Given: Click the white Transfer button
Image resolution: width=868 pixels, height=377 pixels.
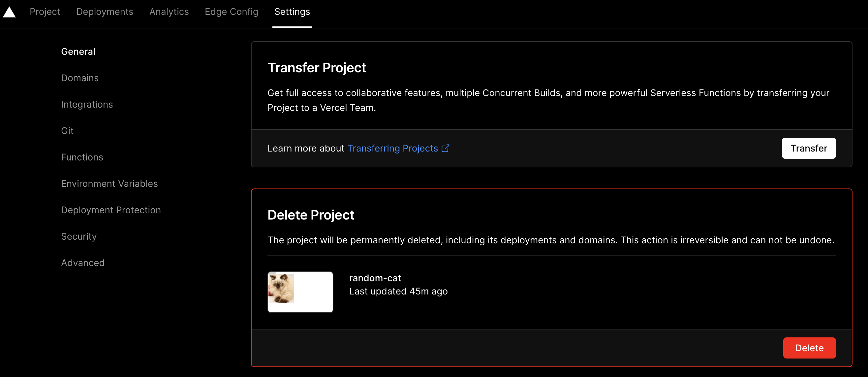Looking at the screenshot, I should pos(809,148).
